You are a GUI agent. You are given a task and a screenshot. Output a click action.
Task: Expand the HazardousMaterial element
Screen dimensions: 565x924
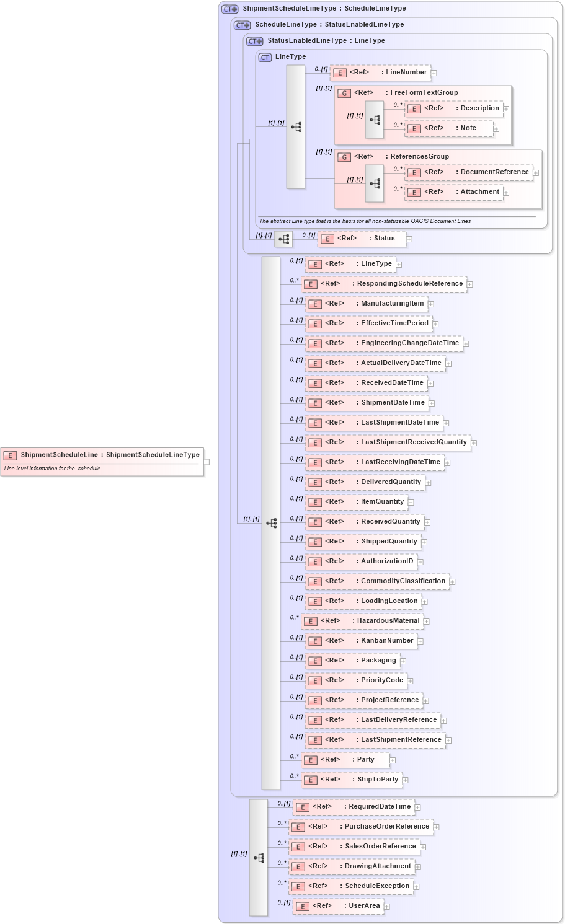(x=427, y=620)
